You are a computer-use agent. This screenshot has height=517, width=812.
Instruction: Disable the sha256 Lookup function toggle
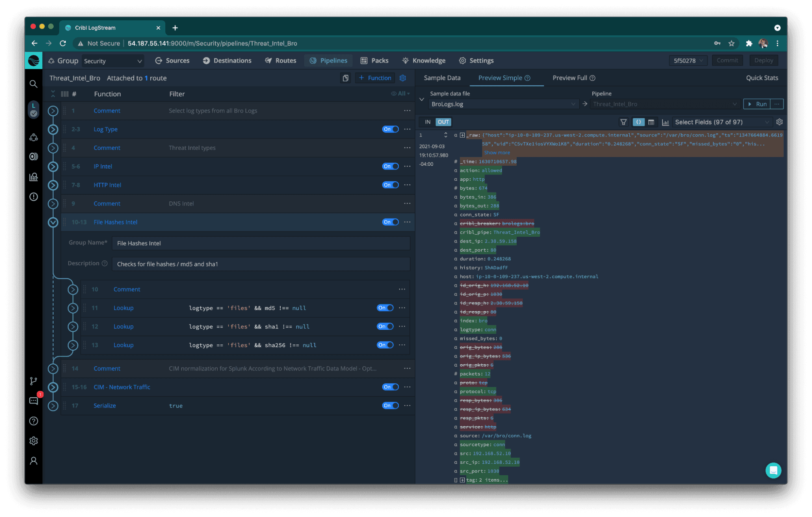(x=385, y=345)
